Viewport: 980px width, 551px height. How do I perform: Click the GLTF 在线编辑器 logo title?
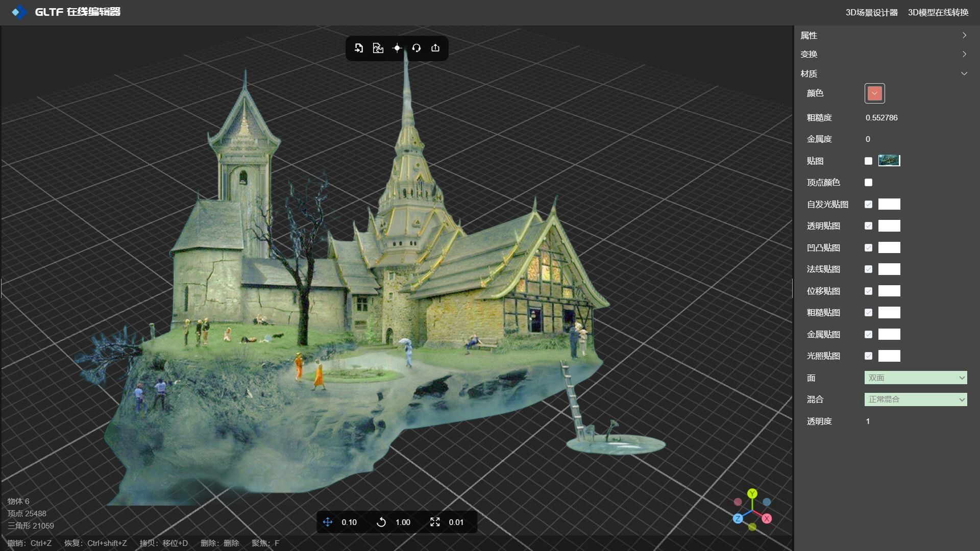click(x=78, y=12)
